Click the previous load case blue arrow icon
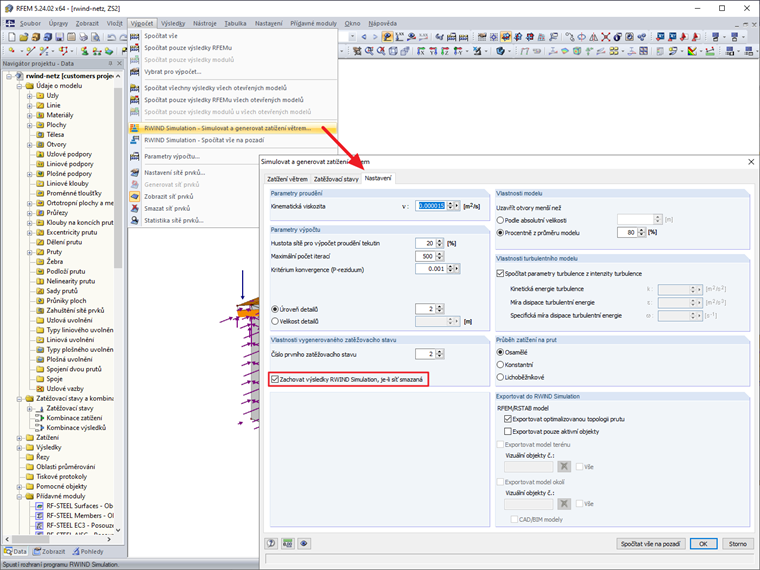The image size is (760, 570). [x=364, y=37]
